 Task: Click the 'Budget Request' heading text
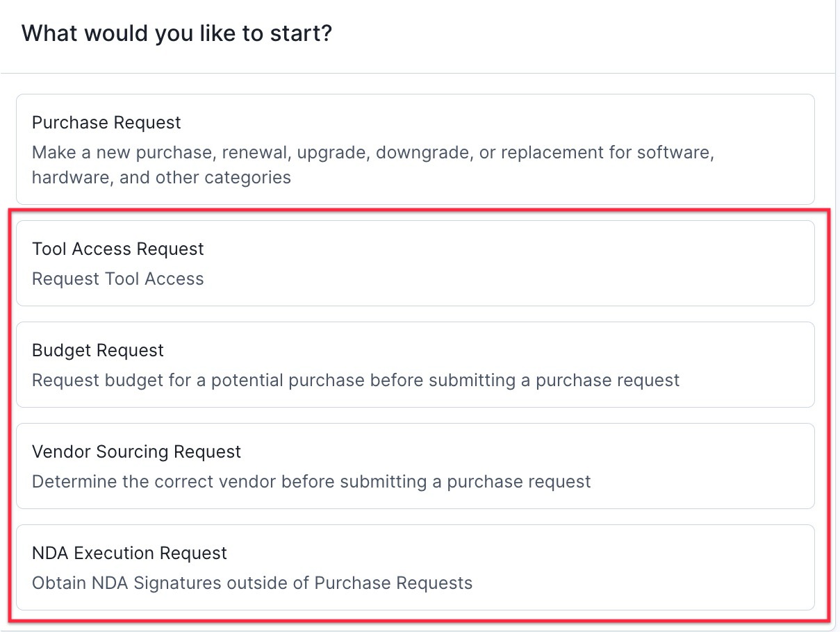point(98,351)
